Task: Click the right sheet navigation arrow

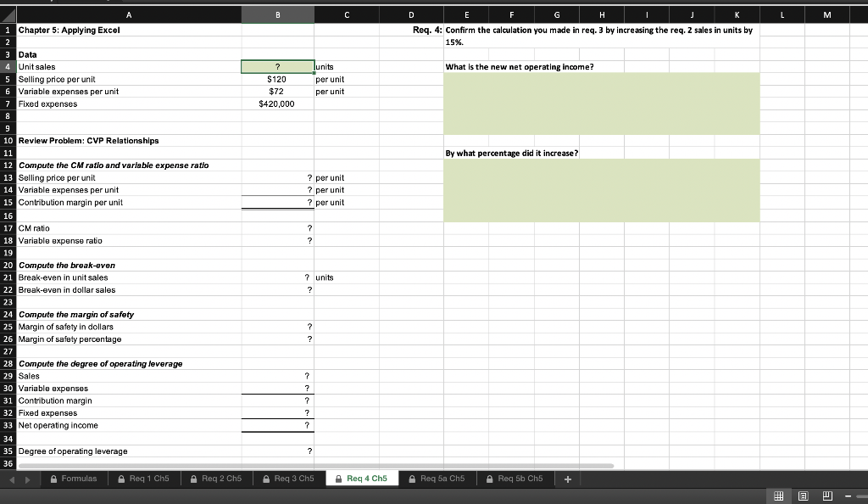Action: pos(28,478)
